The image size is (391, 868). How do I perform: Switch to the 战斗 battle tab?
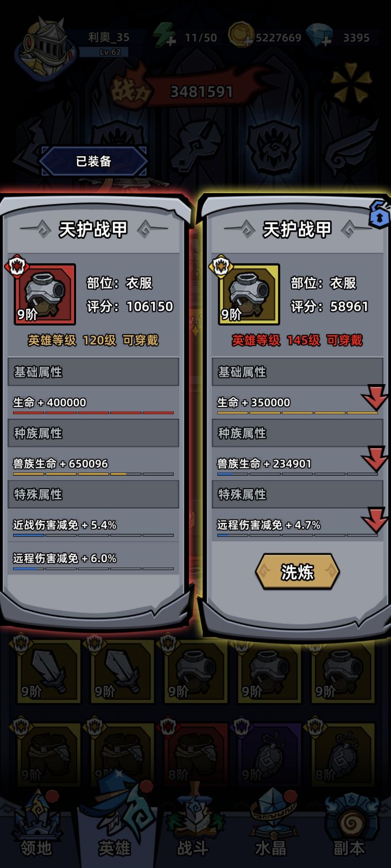pos(193,830)
